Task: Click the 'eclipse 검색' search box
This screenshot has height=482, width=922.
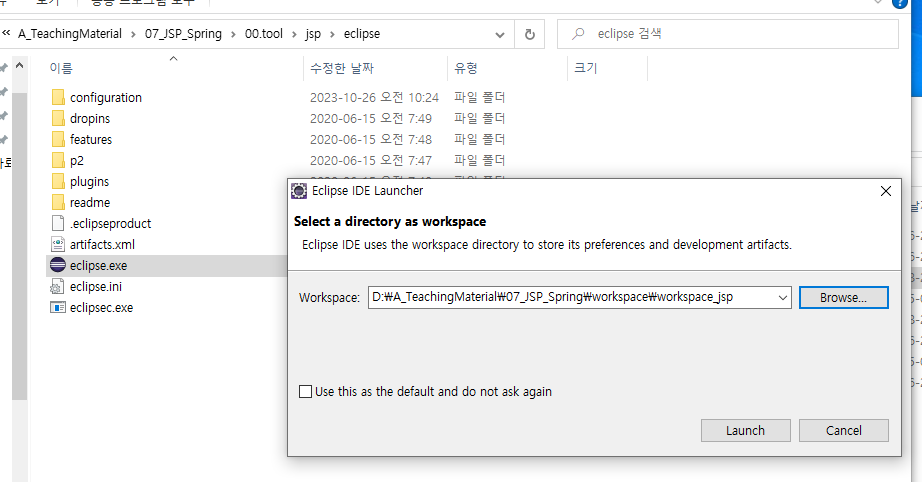Action: [728, 34]
